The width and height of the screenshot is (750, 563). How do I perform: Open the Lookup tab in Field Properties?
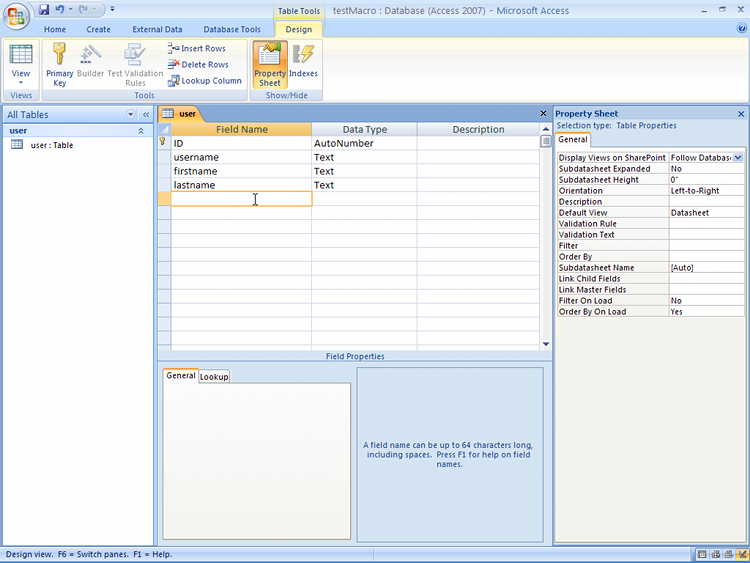[214, 376]
